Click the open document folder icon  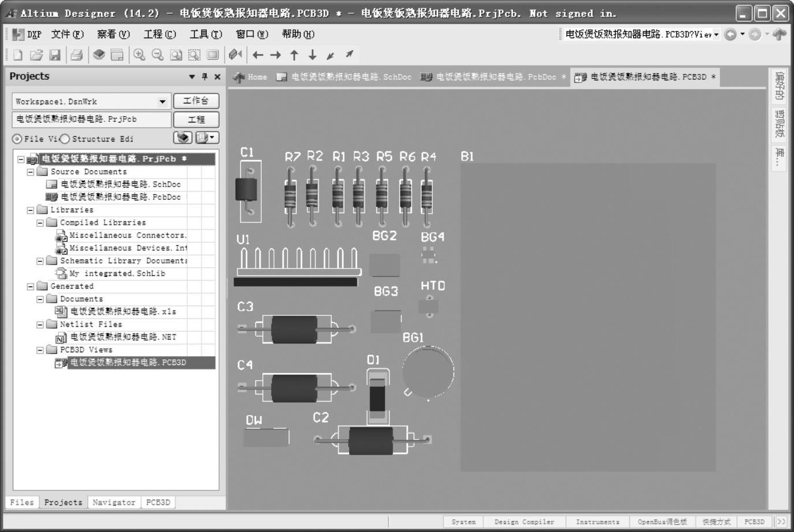coord(36,55)
